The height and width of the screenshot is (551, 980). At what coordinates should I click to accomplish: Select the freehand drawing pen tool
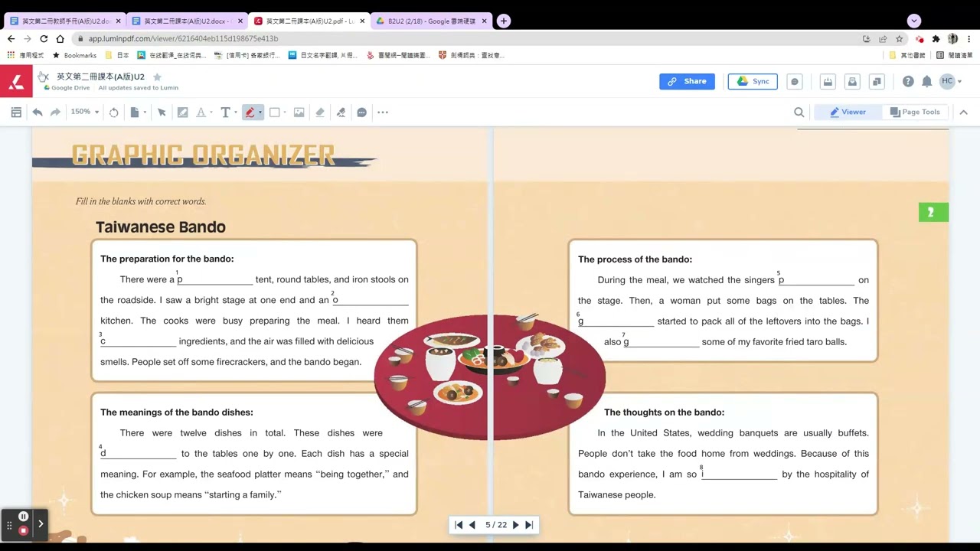click(250, 112)
